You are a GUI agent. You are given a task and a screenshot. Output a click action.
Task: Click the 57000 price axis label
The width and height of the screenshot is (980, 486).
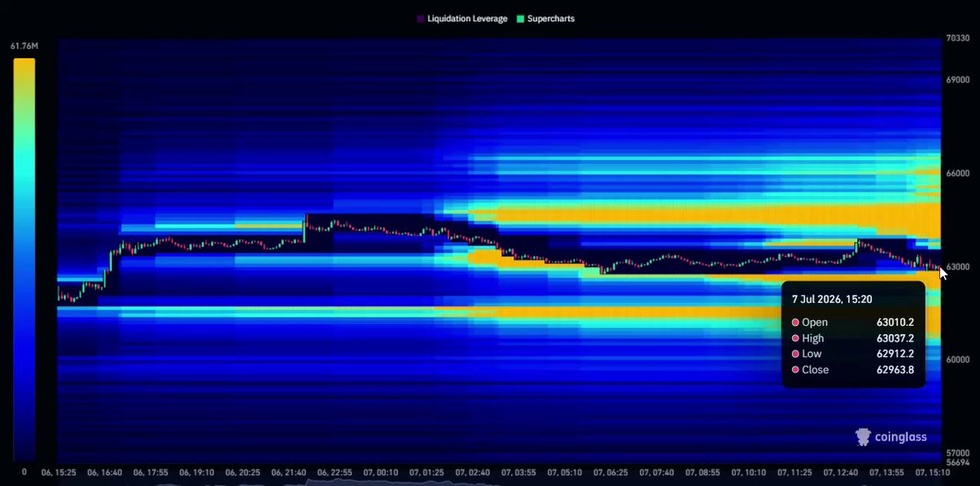tap(957, 453)
